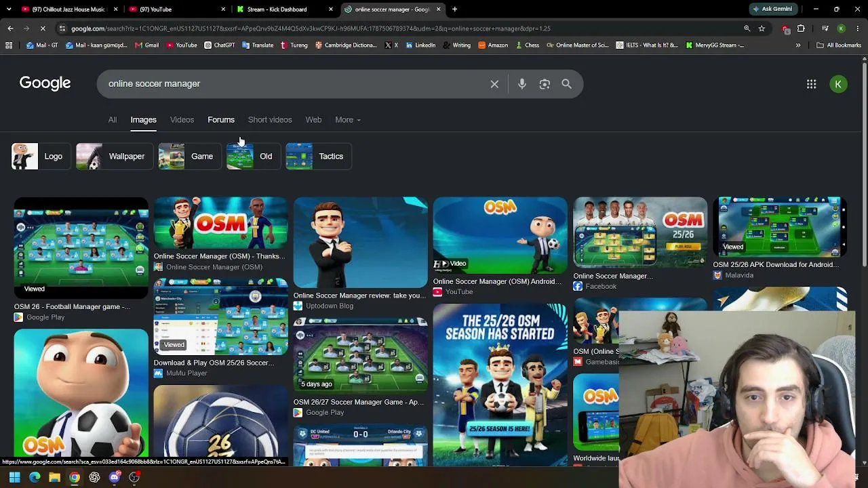Open the Translate bookmark

[257, 45]
